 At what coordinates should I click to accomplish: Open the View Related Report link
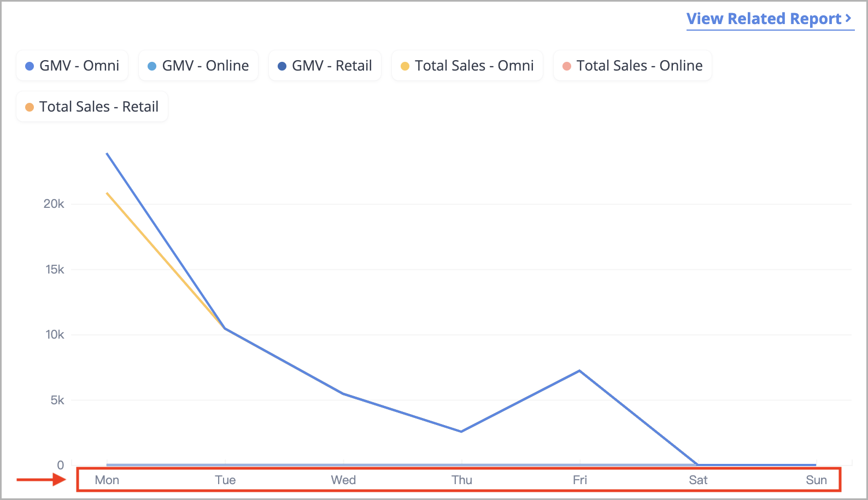point(770,19)
